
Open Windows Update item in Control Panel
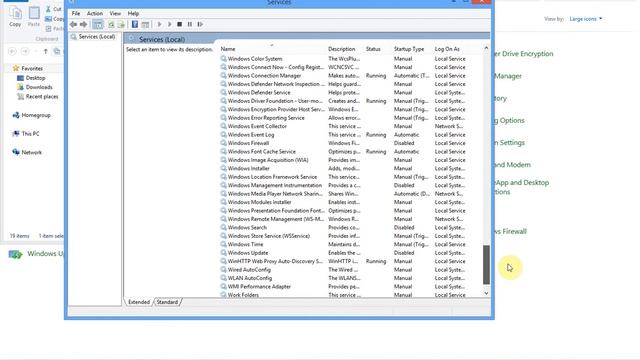click(36, 254)
